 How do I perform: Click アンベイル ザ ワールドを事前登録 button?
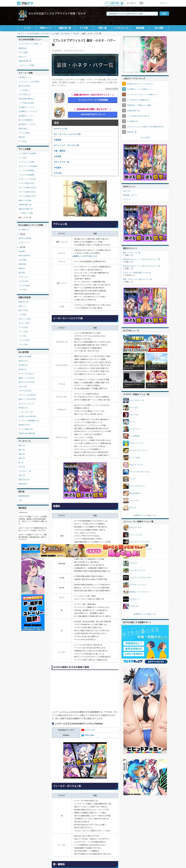point(93,100)
